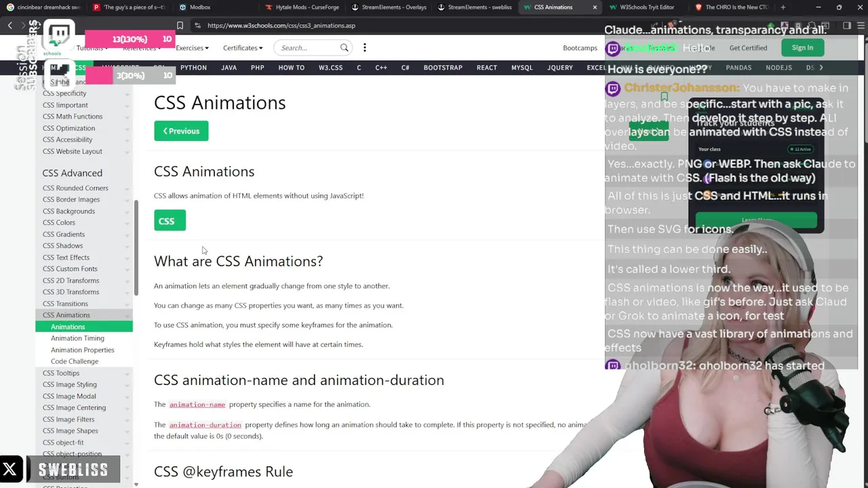Go back with the browser back arrow
This screenshot has height=488, width=868.
pos(9,25)
